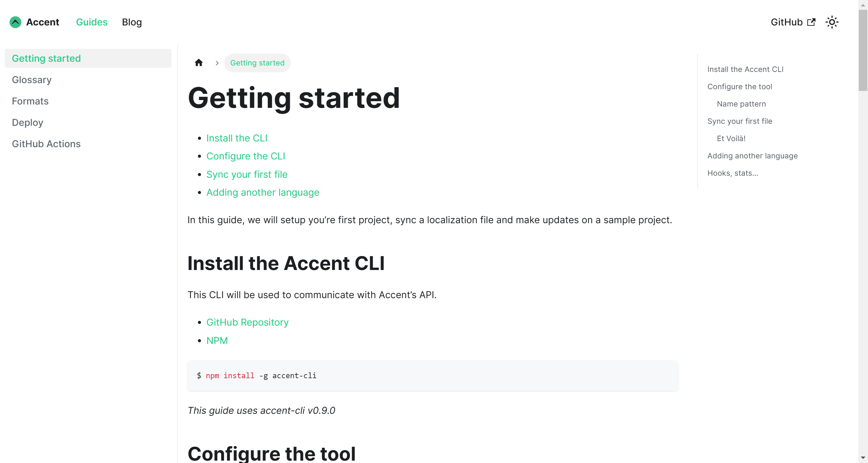Click the Accent green logo icon
Viewport: 868px width, 463px height.
click(15, 22)
